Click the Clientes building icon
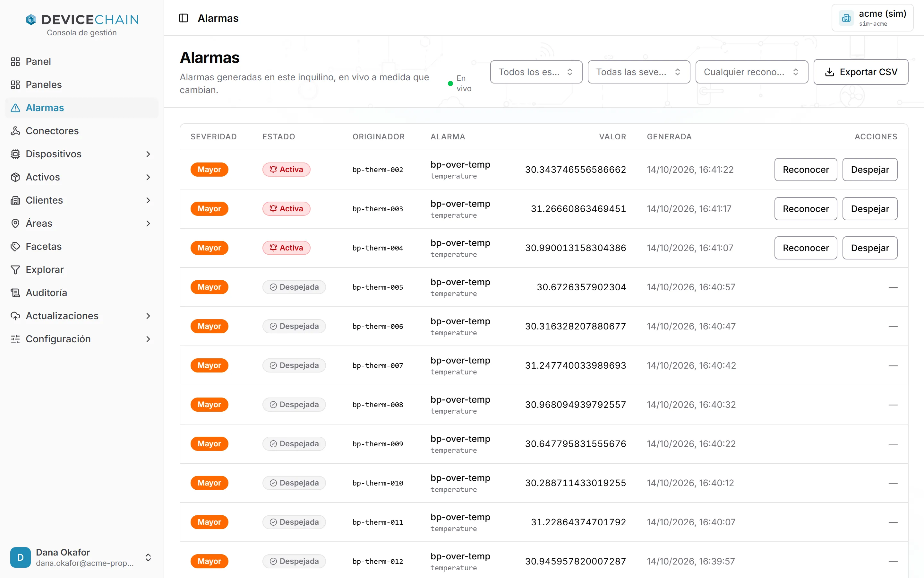924x578 pixels. (x=15, y=200)
